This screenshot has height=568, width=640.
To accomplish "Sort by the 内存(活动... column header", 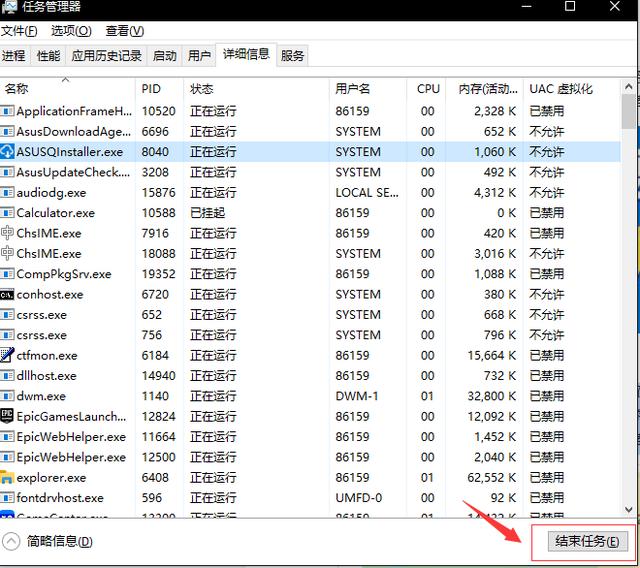I will [x=485, y=89].
